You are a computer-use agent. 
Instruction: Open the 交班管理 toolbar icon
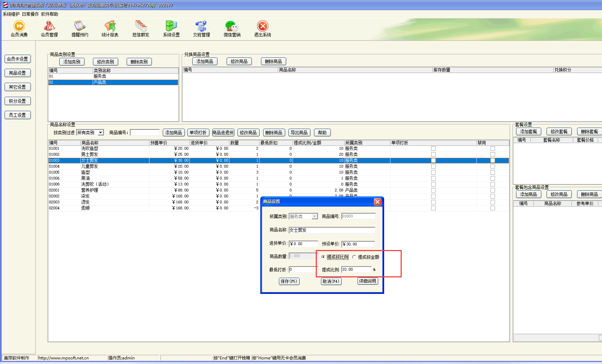[x=201, y=29]
